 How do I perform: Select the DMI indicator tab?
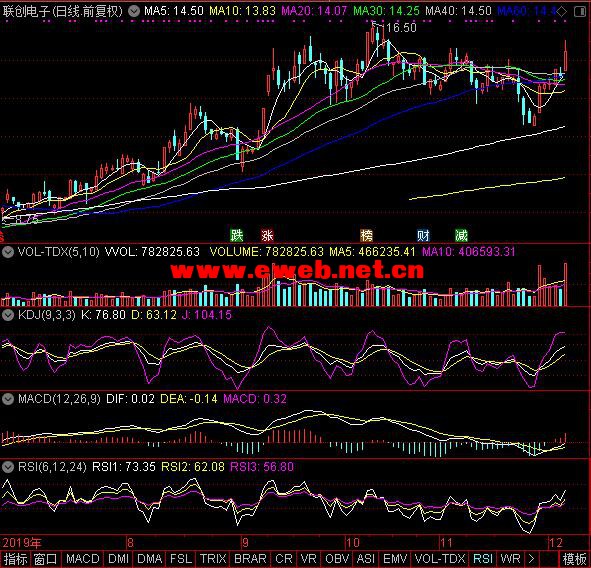[118, 559]
